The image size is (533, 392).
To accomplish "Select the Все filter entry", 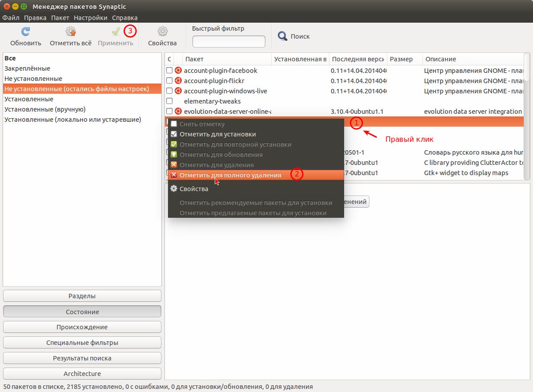I will coord(82,58).
